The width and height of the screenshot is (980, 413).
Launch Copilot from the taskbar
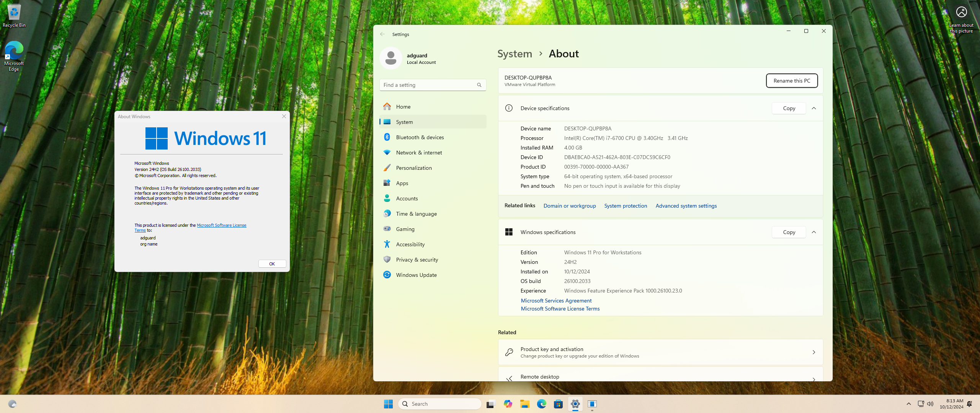coord(508,404)
